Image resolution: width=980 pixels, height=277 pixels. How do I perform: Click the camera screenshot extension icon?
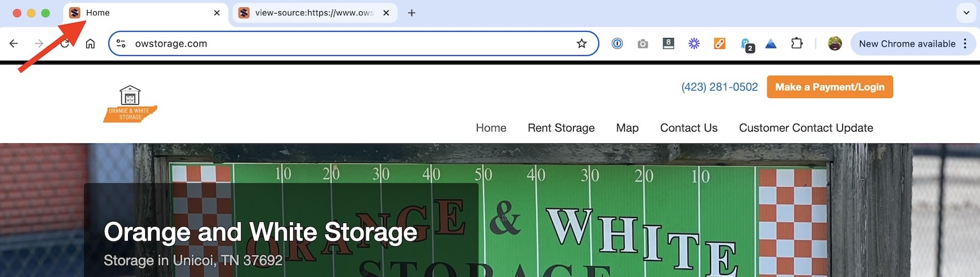point(643,44)
